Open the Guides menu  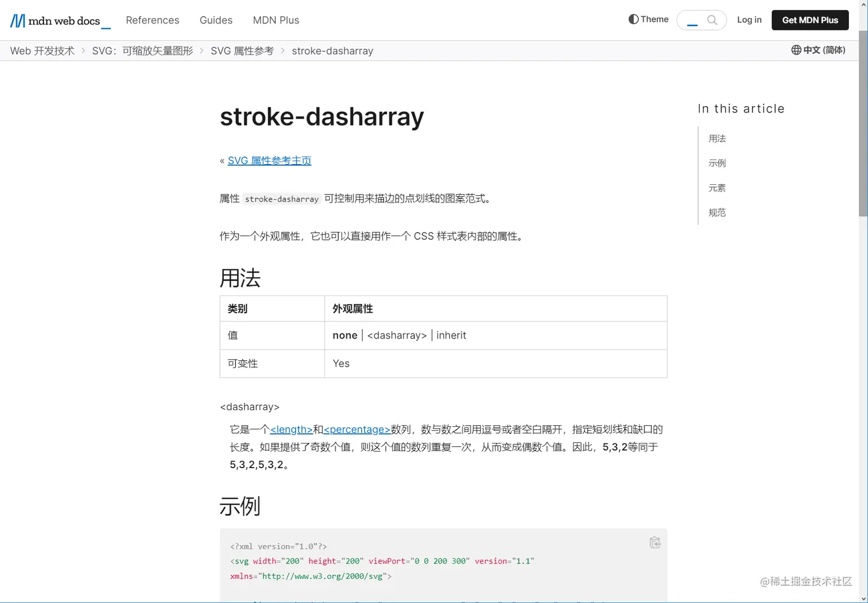pos(216,20)
